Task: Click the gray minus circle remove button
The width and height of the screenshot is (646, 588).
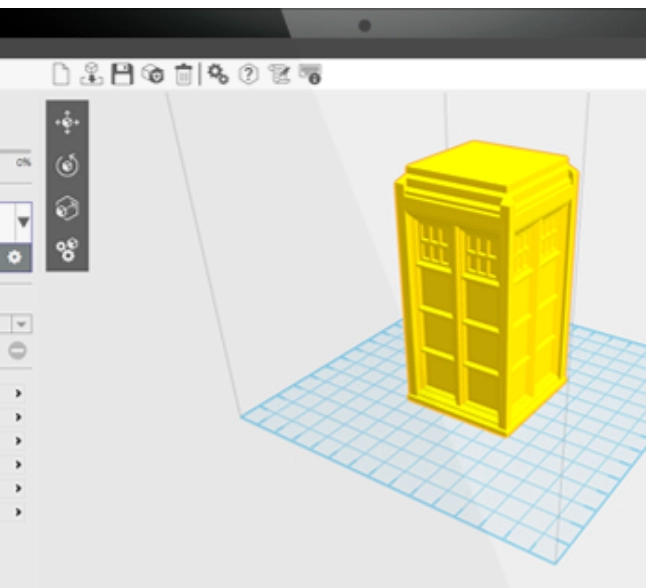Action: click(17, 351)
